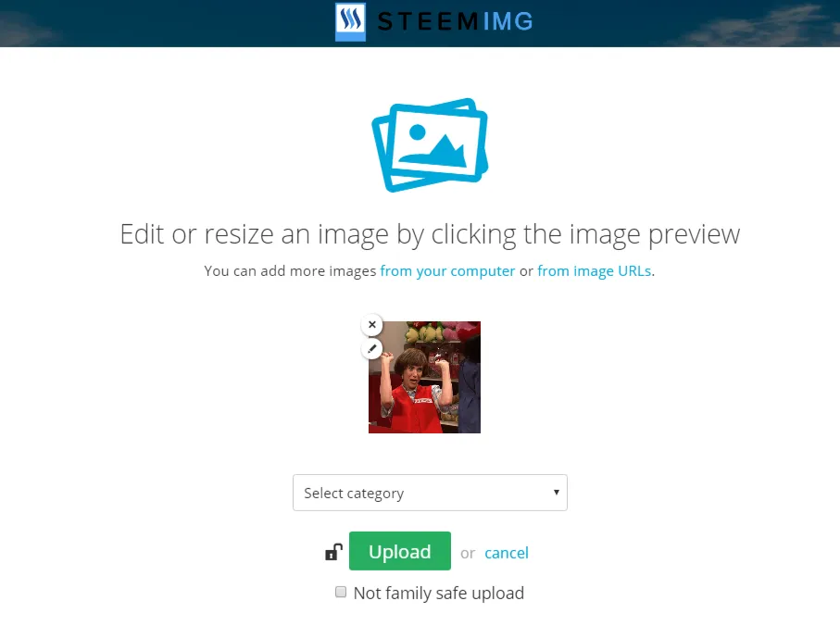Image resolution: width=840 pixels, height=626 pixels.
Task: Add images via 'from image URLs' link
Action: pyautogui.click(x=594, y=271)
